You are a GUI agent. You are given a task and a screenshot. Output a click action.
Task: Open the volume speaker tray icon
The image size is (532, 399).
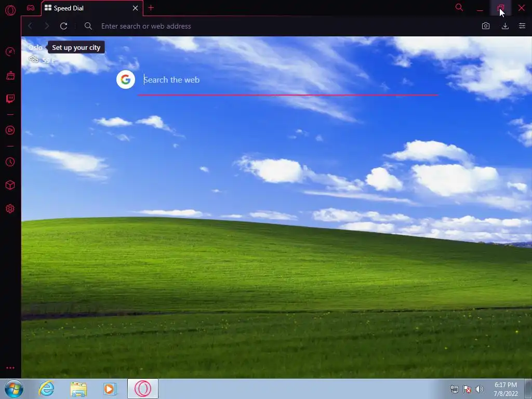480,389
